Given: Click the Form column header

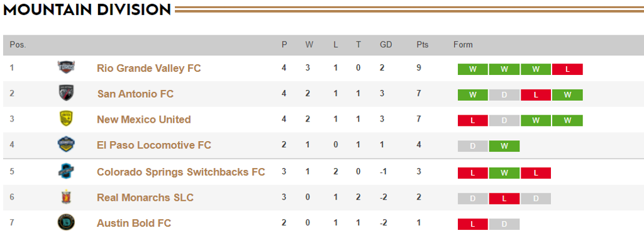Looking at the screenshot, I should coord(463,45).
